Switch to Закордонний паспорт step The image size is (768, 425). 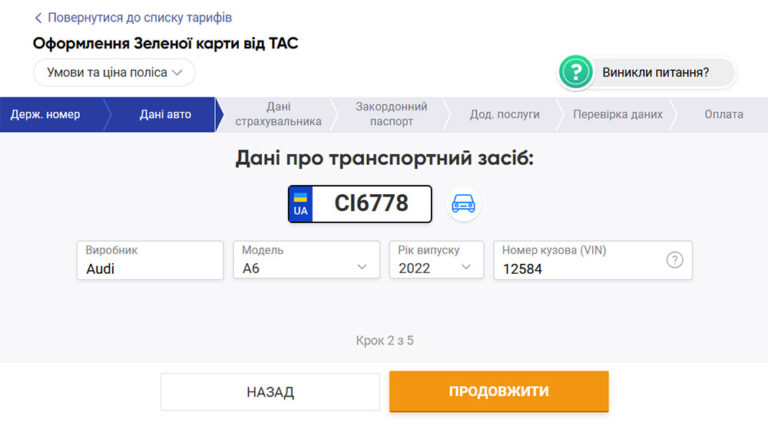tap(391, 114)
